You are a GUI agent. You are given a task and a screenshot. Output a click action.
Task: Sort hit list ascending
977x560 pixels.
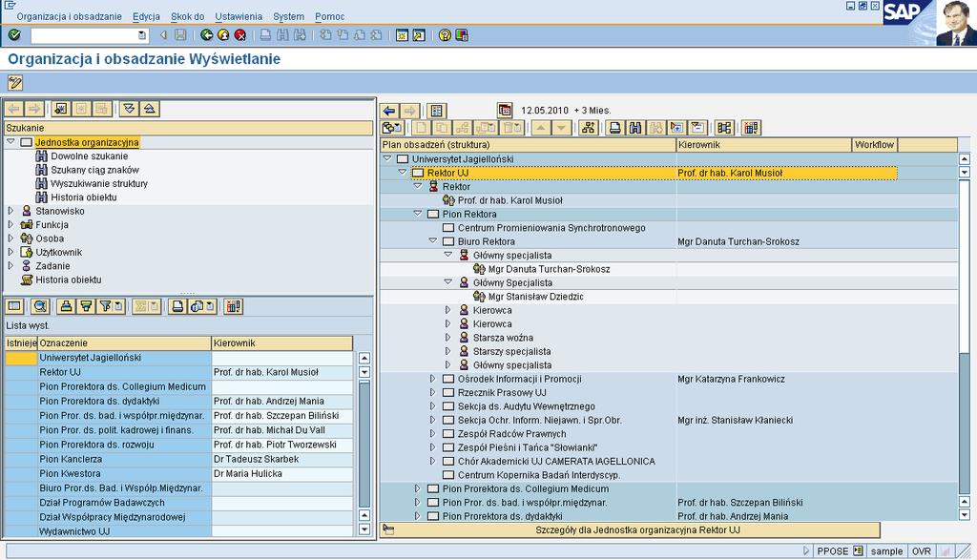[66, 306]
